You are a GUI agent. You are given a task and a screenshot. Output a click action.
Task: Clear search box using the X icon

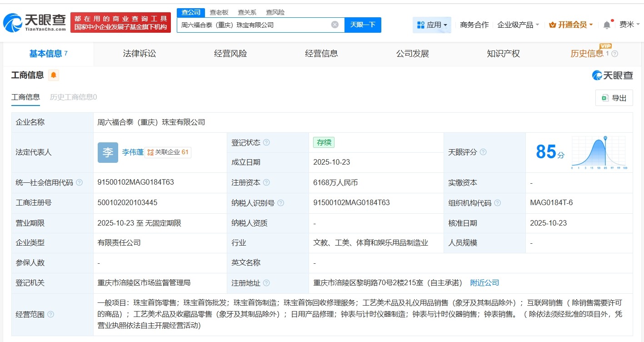[334, 25]
